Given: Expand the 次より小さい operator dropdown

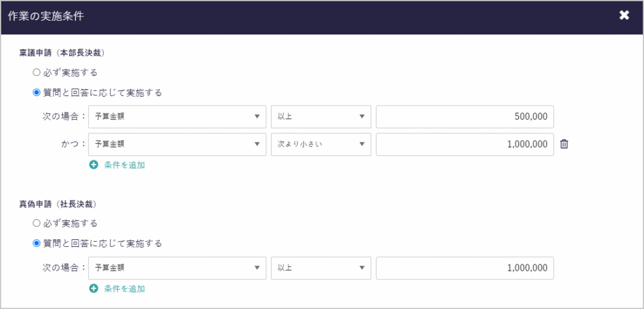Looking at the screenshot, I should (321, 144).
